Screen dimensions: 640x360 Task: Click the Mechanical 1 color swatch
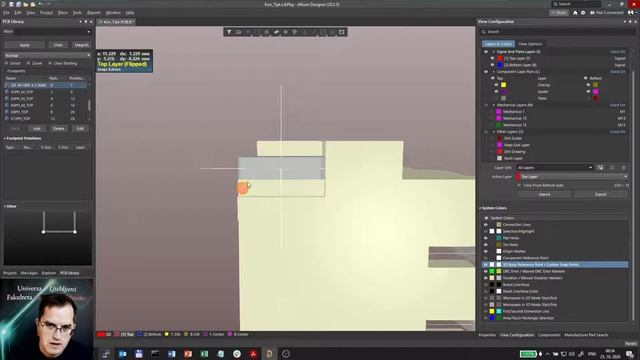[499, 111]
